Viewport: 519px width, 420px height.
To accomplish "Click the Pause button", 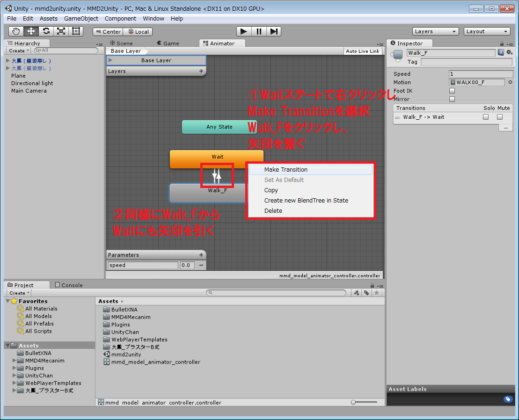I will pos(259,31).
